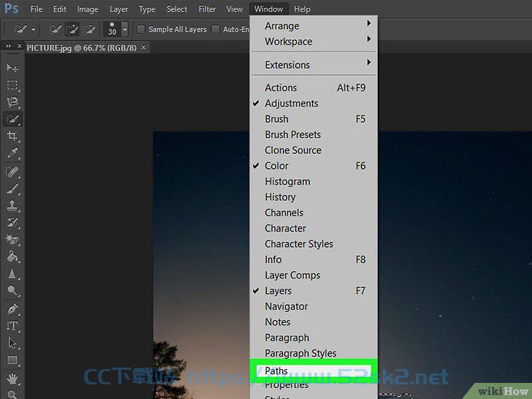Open the View menu
532x399 pixels.
[235, 9]
